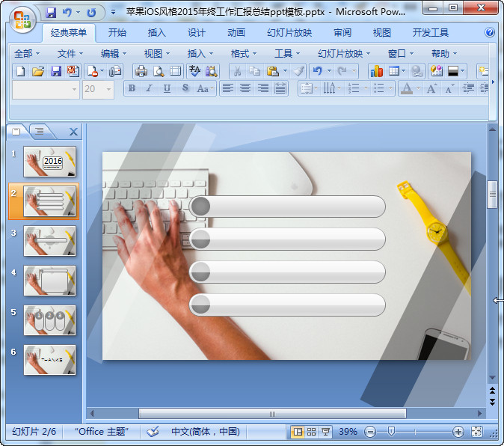Click the email attachment paperclip icon
The image size is (504, 446).
coord(114,71)
